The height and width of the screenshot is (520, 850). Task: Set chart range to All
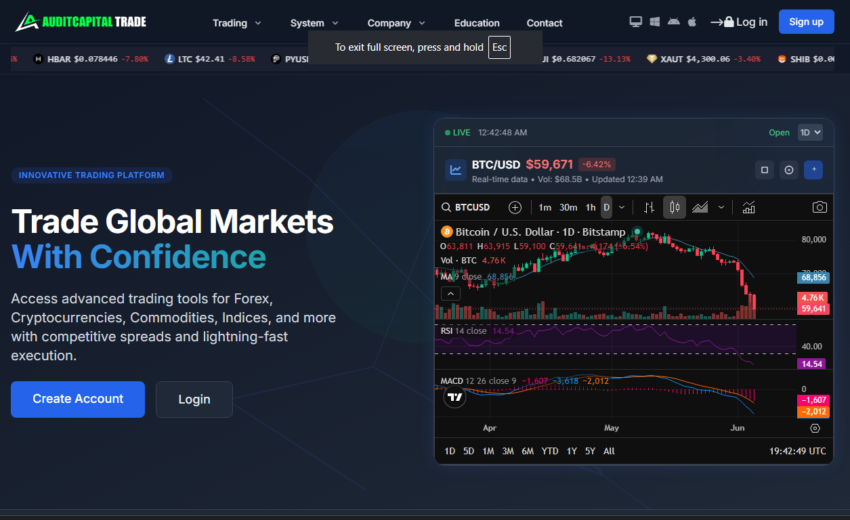[x=609, y=451]
